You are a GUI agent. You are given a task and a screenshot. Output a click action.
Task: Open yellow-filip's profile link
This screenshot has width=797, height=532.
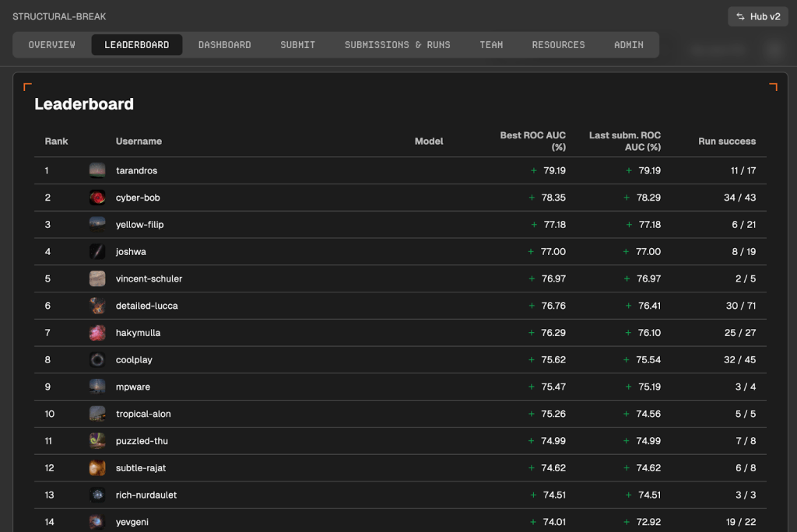tap(140, 225)
